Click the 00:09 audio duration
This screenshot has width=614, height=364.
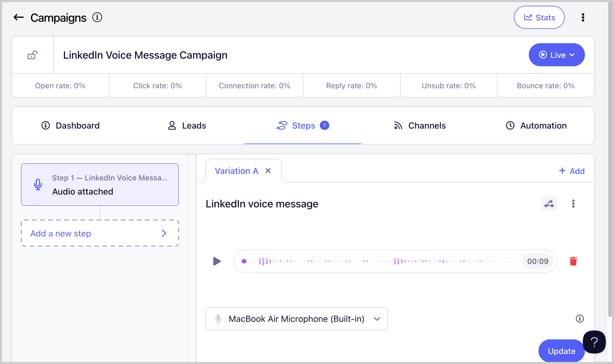[x=538, y=261]
